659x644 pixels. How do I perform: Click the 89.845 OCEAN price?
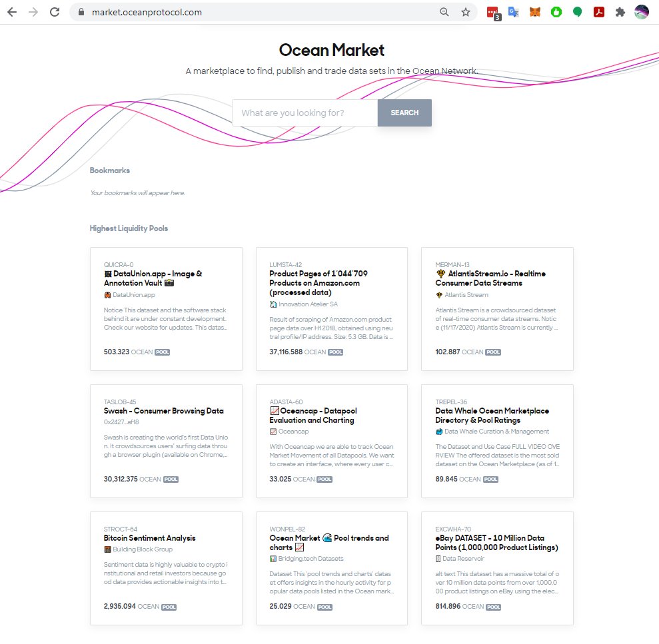[458, 480]
